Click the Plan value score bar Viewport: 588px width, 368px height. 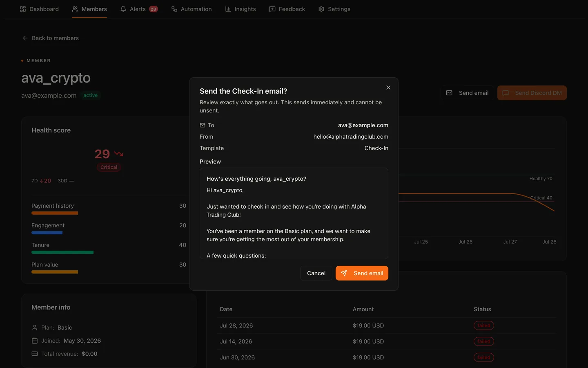pyautogui.click(x=55, y=272)
